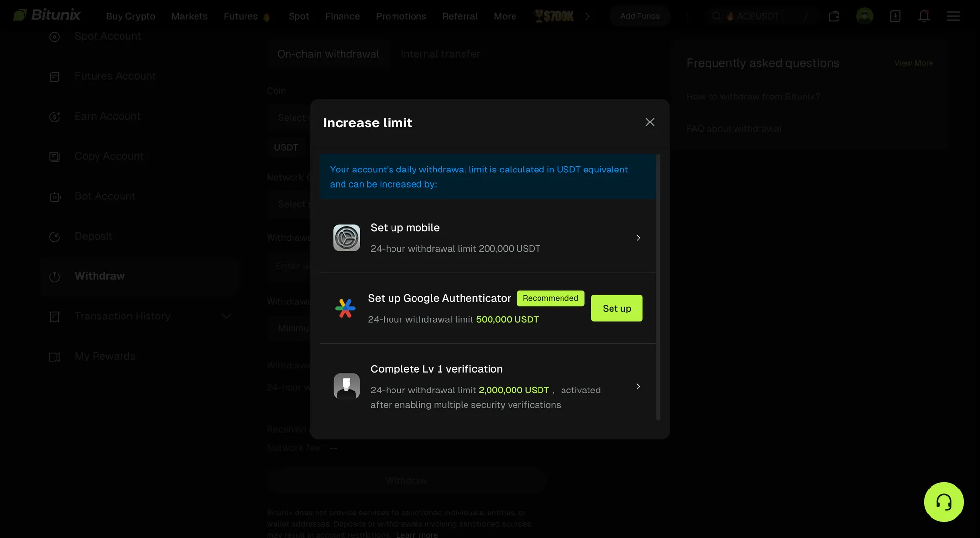980x538 pixels.
Task: Select Copy Account in sidebar
Action: pos(109,156)
